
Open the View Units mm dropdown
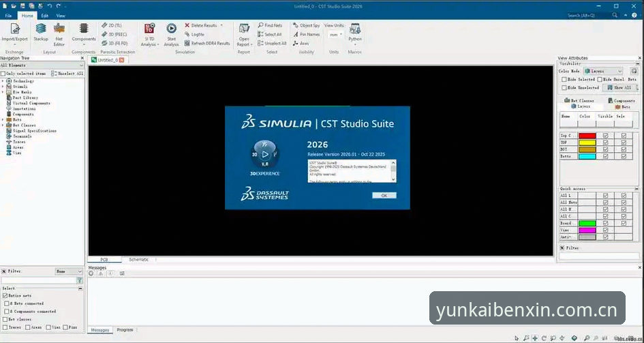(x=335, y=35)
